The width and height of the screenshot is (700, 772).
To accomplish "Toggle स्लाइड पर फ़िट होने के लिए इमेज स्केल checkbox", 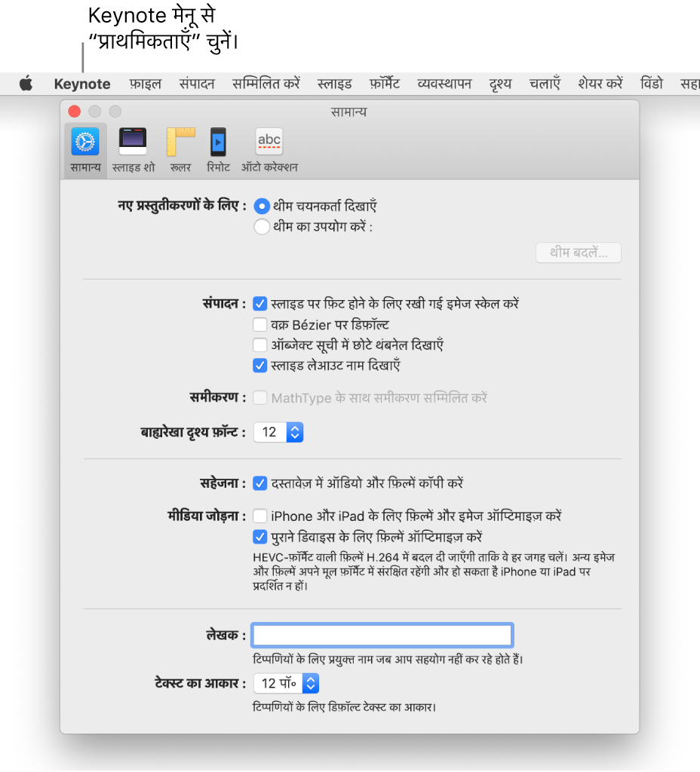I will (x=259, y=304).
